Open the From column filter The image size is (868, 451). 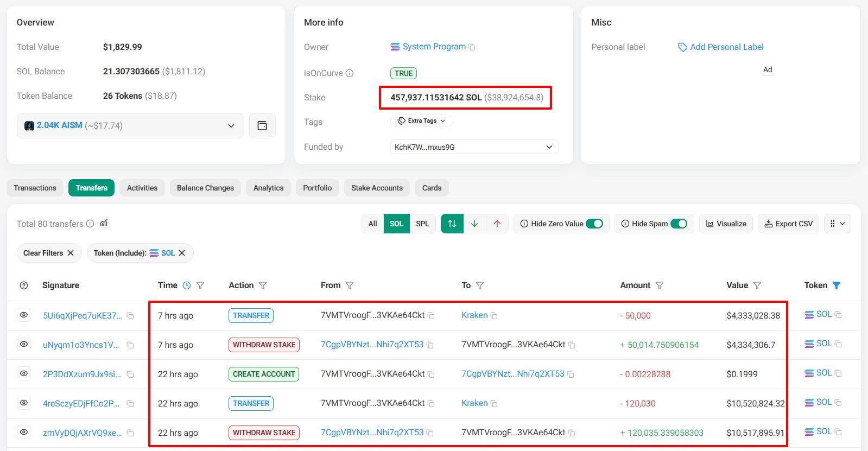tap(350, 285)
